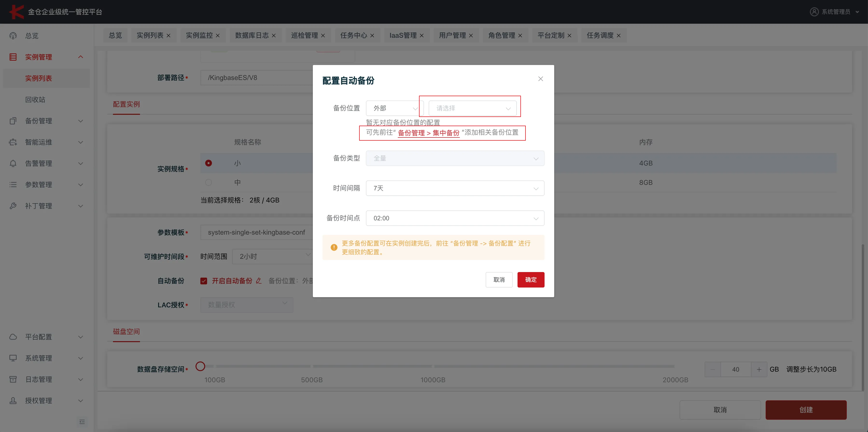
Task: Uncheck the 开启自动备份 checkbox
Action: click(204, 281)
